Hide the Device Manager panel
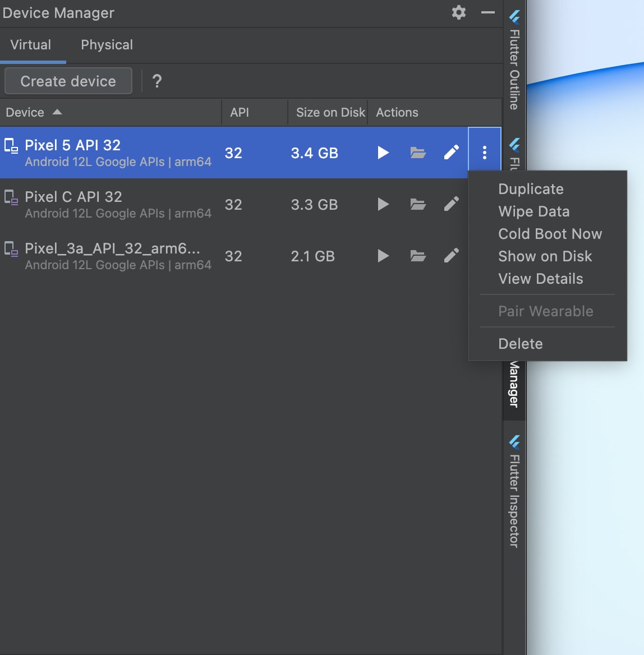Screen dimensions: 644x655 487,12
